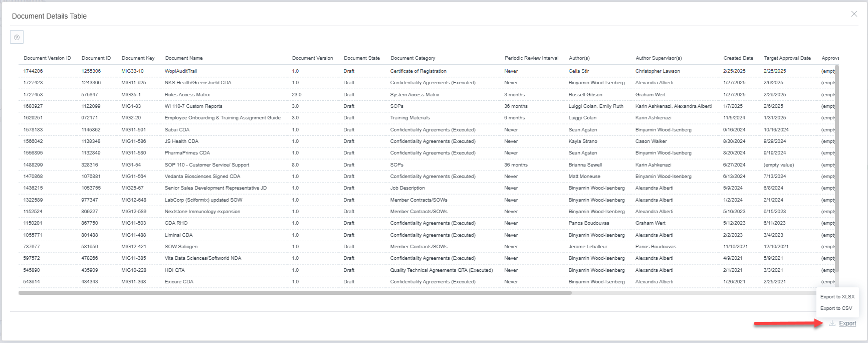
Task: Click the Created Date column header
Action: (x=738, y=58)
